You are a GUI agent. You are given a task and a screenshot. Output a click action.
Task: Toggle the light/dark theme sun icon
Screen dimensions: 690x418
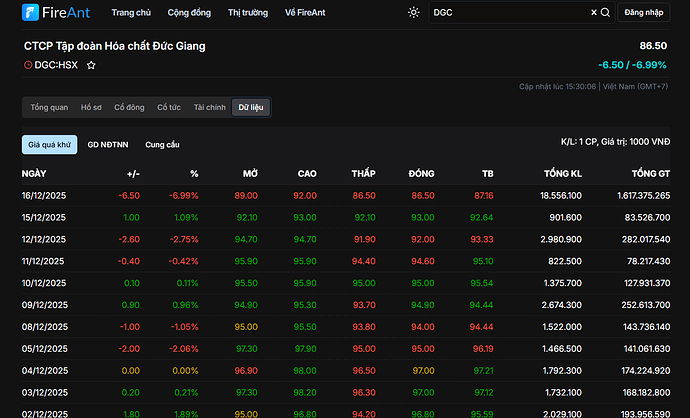[x=414, y=13]
